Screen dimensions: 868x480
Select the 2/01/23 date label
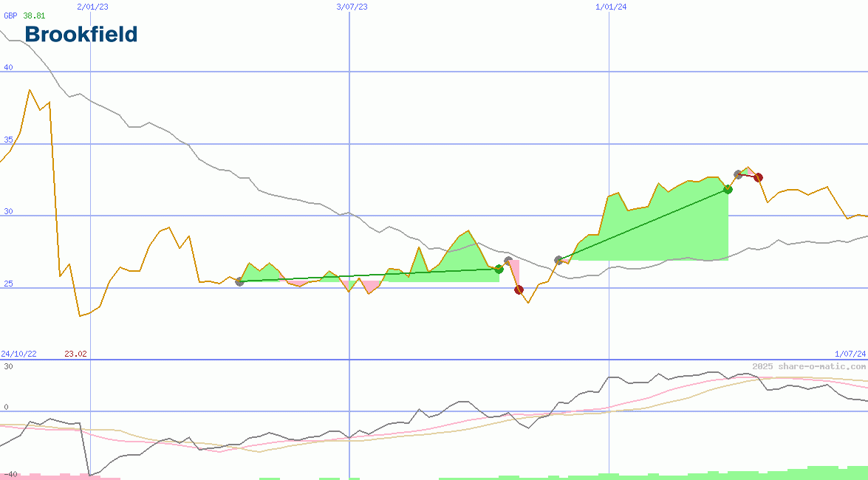92,7
